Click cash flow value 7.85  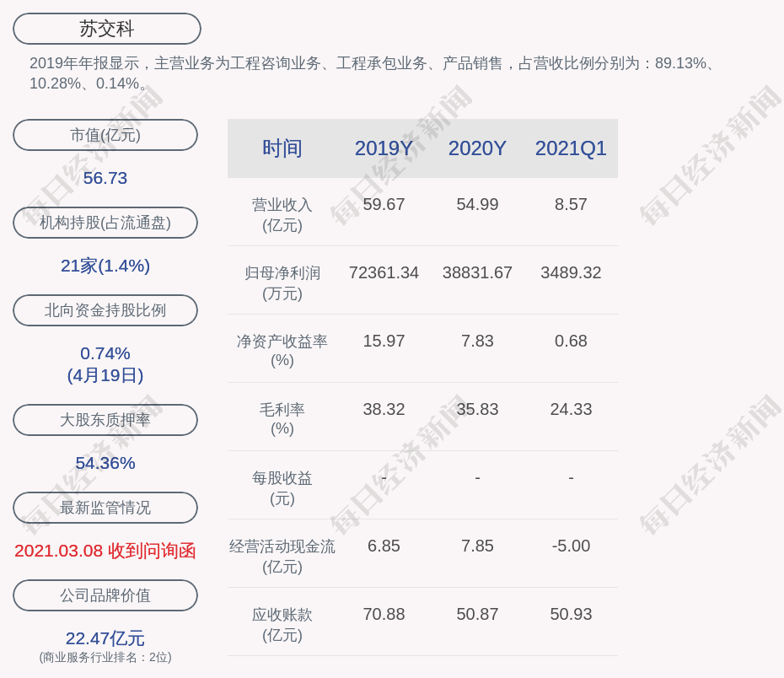tap(477, 546)
